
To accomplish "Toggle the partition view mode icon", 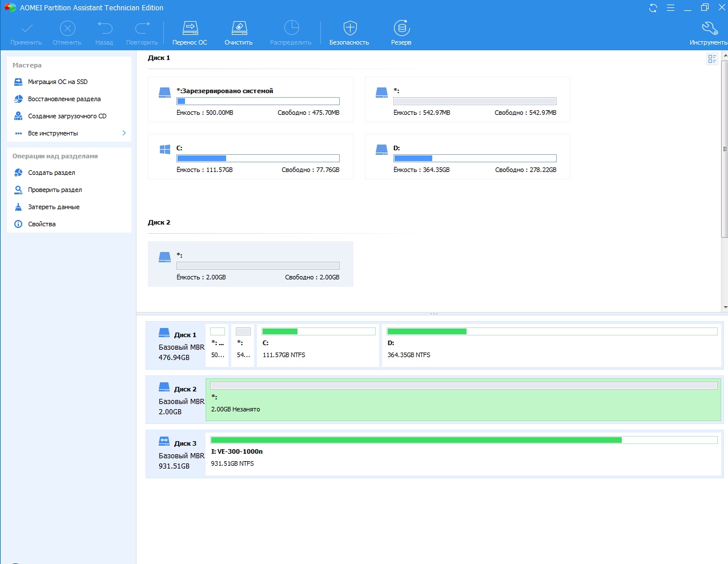I will coord(712,59).
